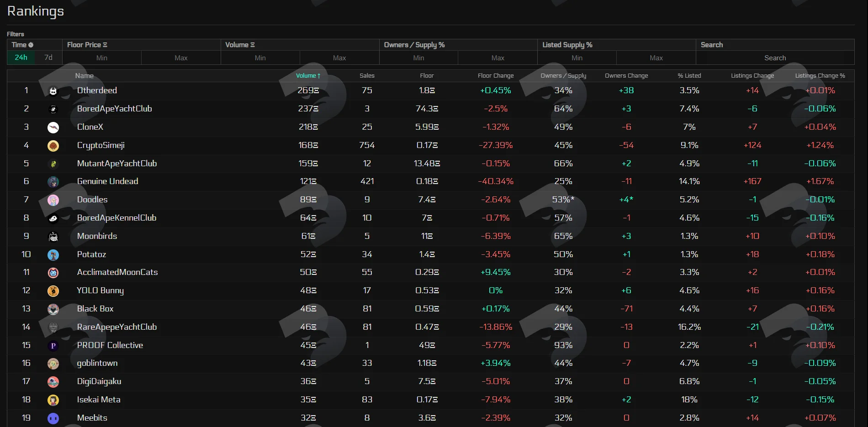Click the CryptoSimeji avatar icon
868x427 pixels.
tap(53, 146)
